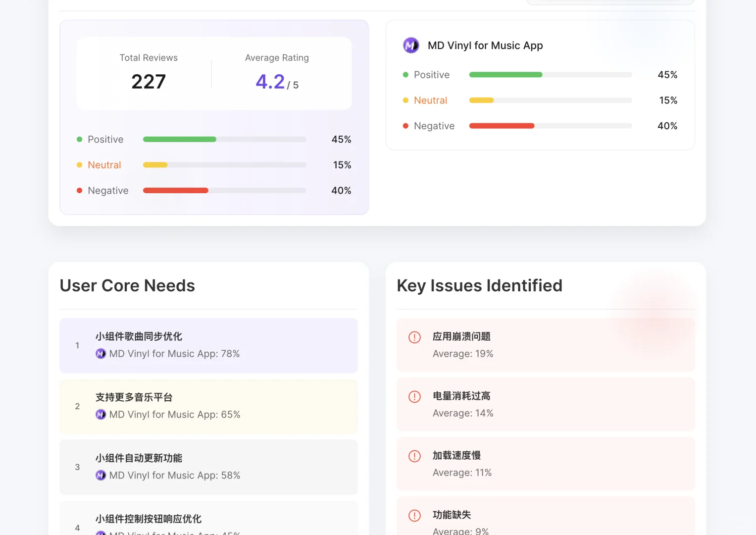The image size is (756, 535).
Task: Click the yellow Neutral bar in the MD Vinyl card
Action: [482, 101]
